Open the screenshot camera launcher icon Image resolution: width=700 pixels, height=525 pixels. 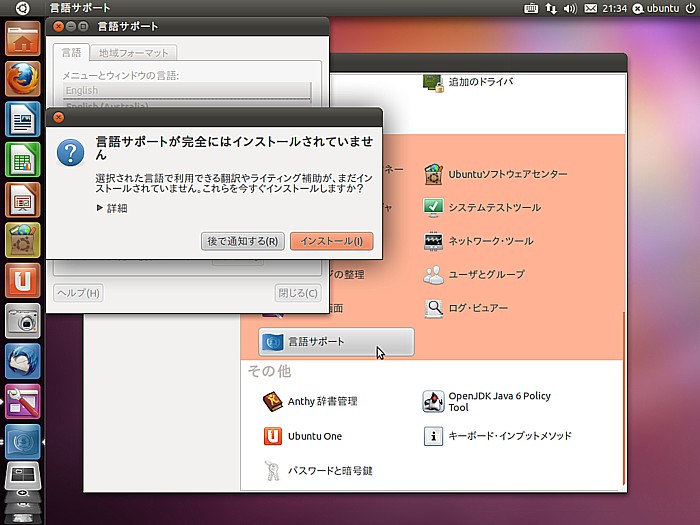pyautogui.click(x=23, y=321)
